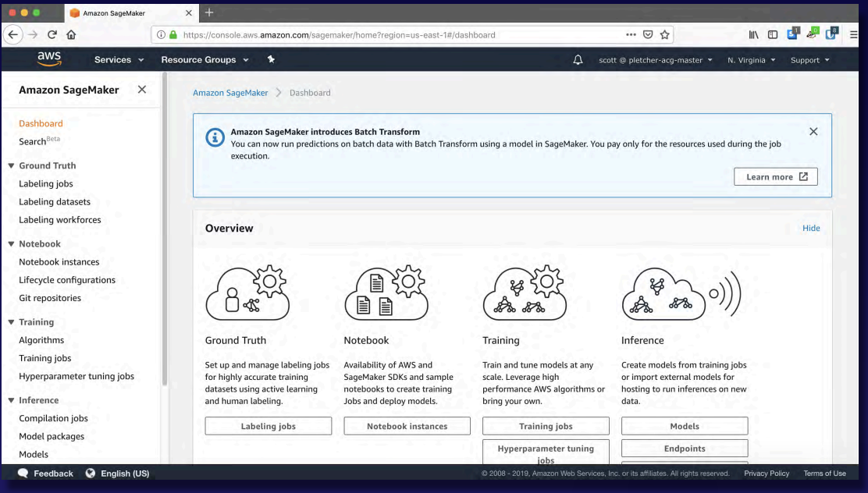This screenshot has height=493, width=868.
Task: Close the Amazon SageMaker side navigation panel
Action: (x=142, y=89)
